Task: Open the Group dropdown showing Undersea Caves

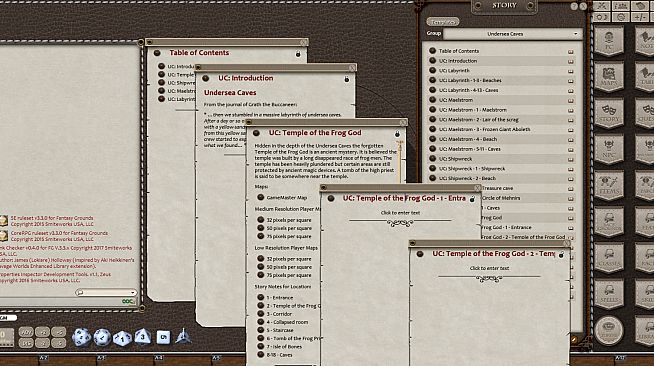Action: click(x=513, y=34)
